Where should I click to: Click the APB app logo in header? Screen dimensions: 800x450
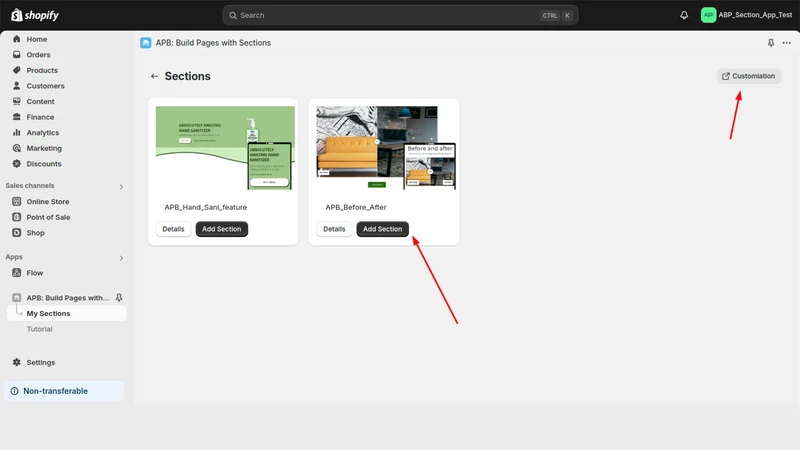145,43
